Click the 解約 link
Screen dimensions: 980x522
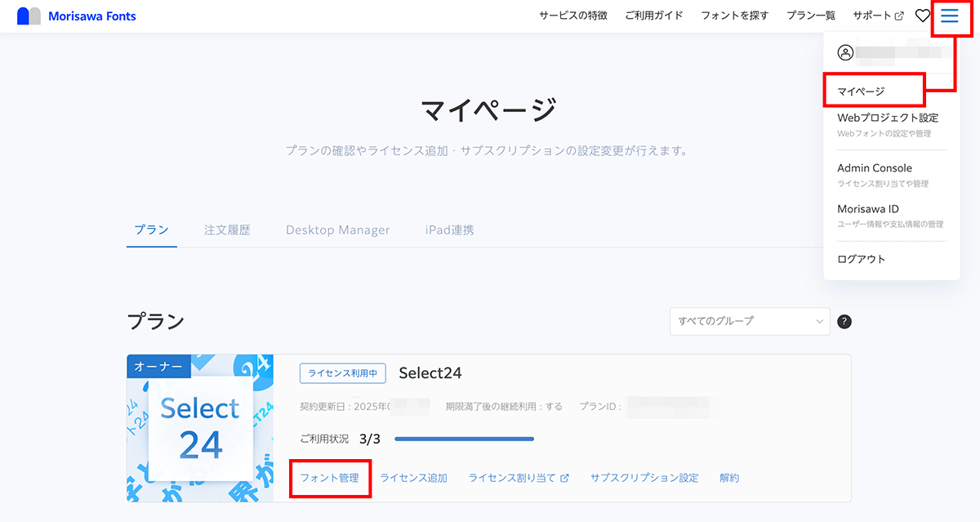pos(729,478)
